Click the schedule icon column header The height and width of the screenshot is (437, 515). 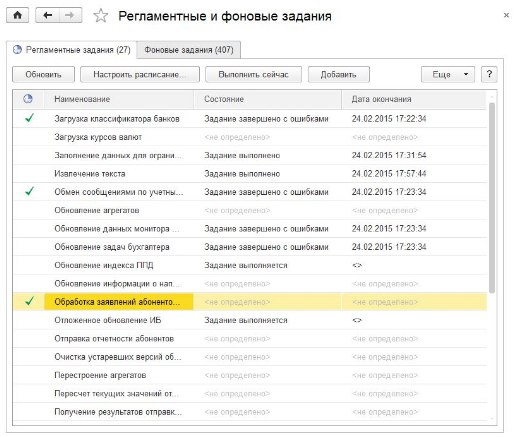(28, 99)
